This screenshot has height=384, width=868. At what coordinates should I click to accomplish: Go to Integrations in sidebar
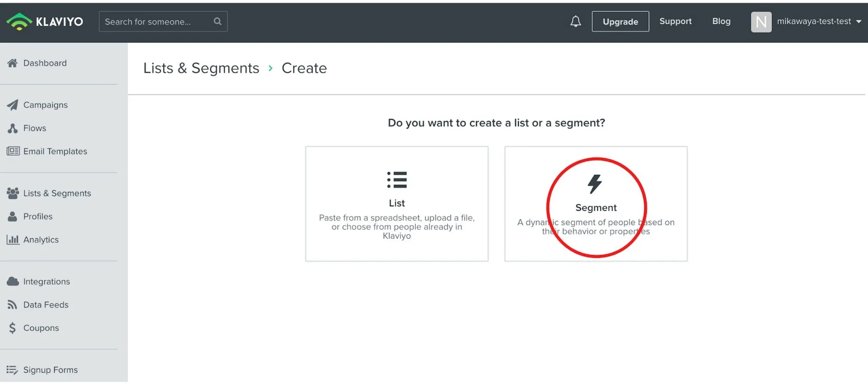click(x=47, y=282)
